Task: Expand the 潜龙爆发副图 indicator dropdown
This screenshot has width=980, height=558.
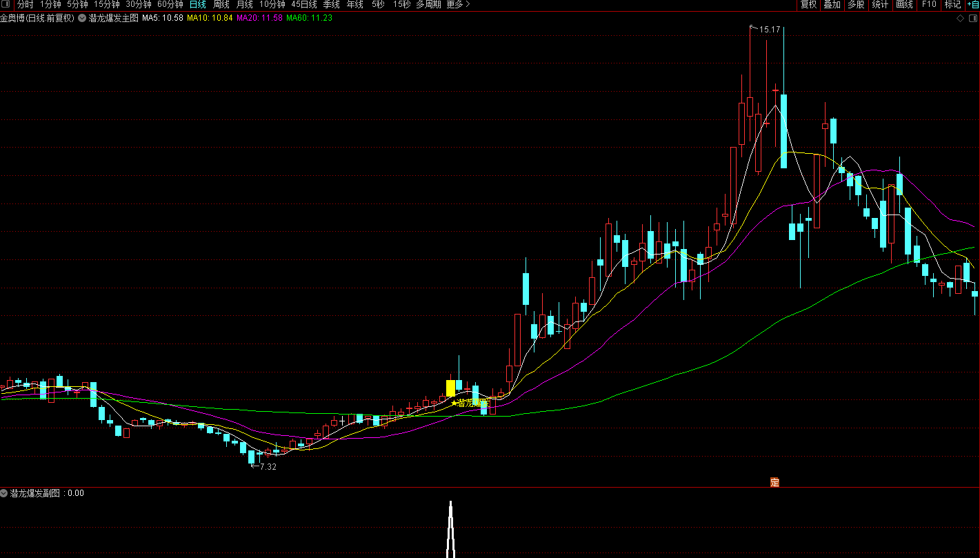Action: pyautogui.click(x=4, y=493)
